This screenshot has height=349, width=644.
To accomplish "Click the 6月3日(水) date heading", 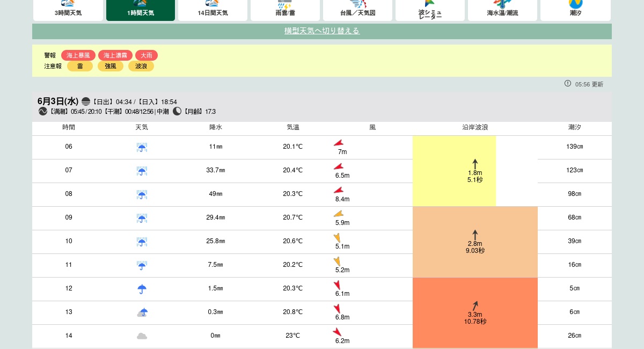I will coord(58,101).
